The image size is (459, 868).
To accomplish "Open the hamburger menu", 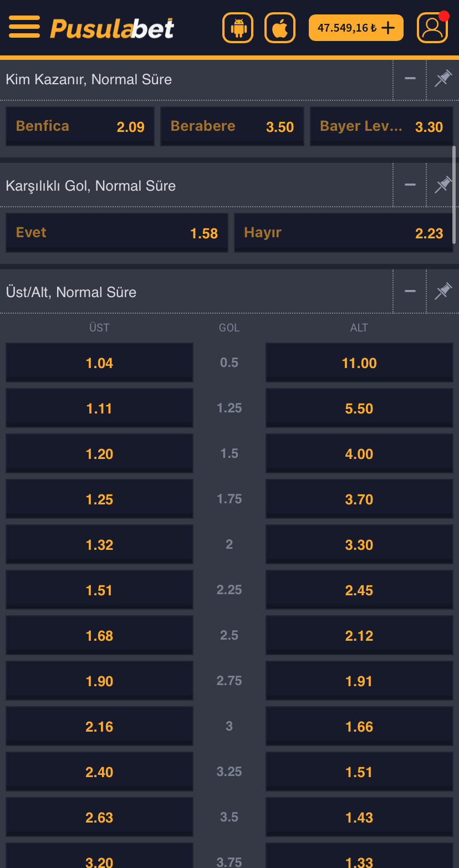I will 24,27.
